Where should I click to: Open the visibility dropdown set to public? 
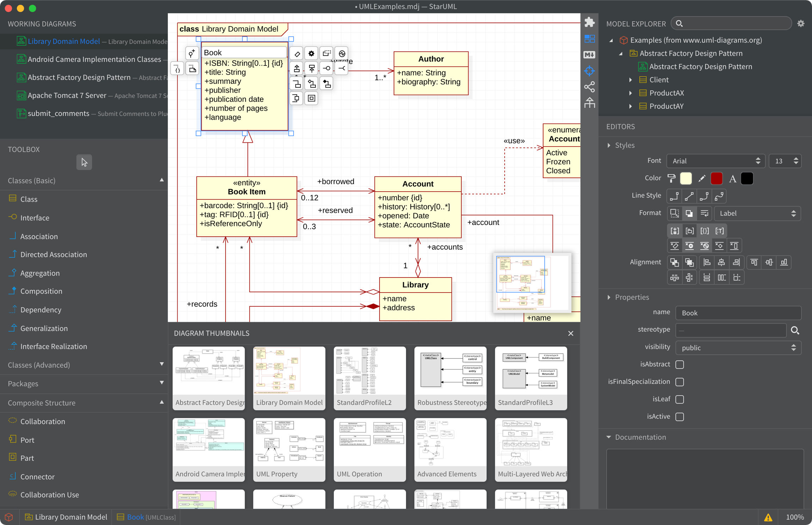(x=738, y=348)
